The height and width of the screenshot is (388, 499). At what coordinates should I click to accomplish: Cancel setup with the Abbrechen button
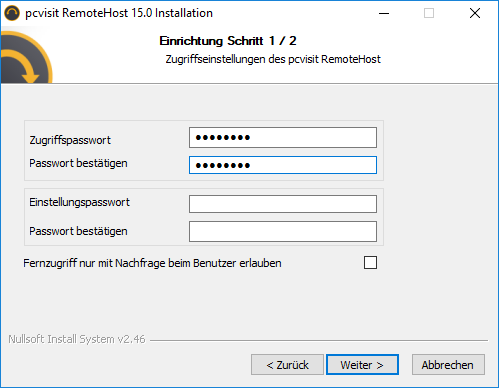tap(448, 365)
